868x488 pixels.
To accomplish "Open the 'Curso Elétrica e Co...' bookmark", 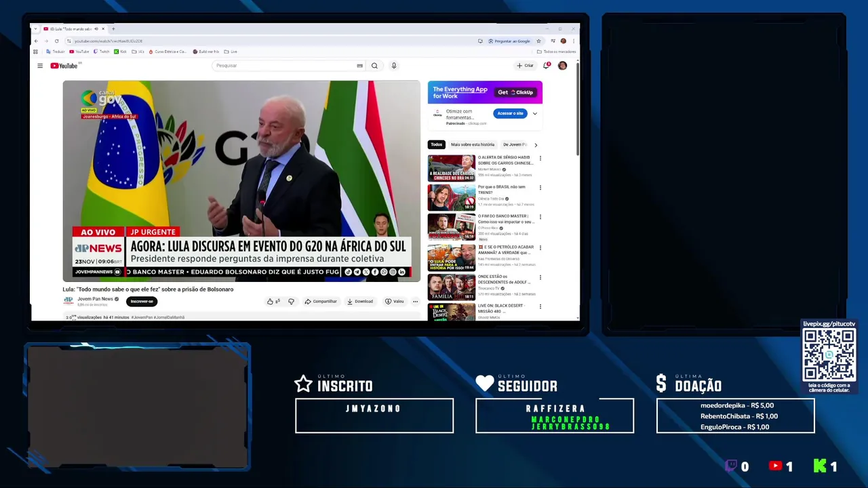I will click(x=167, y=52).
